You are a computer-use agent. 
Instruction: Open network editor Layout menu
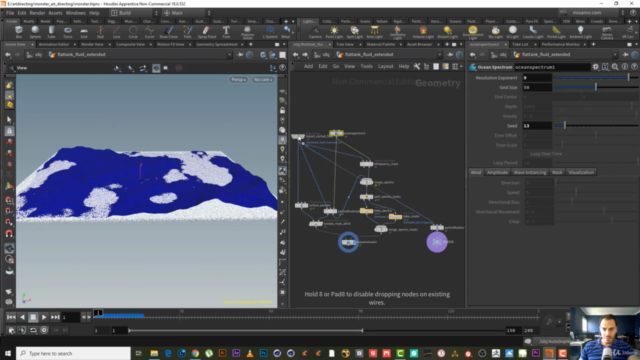(385, 67)
